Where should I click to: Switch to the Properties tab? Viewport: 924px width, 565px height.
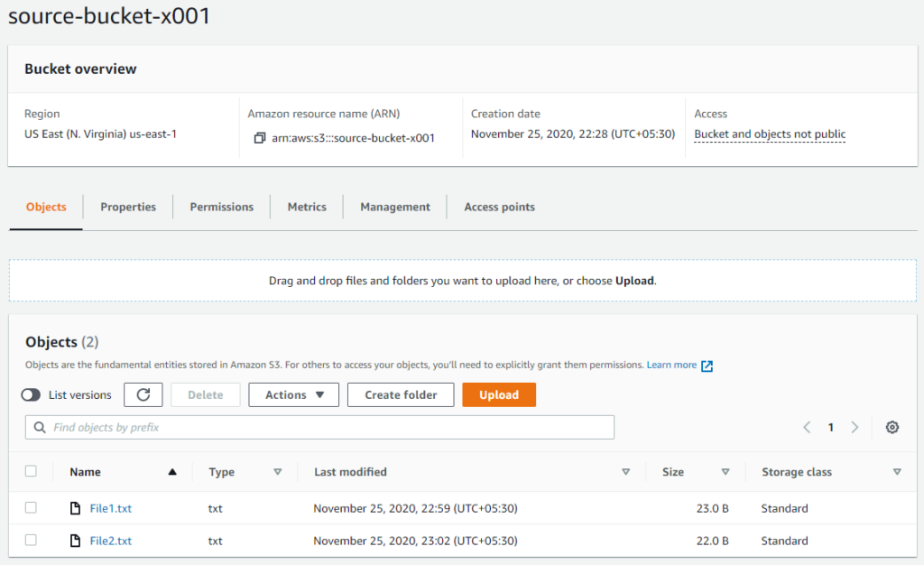128,207
